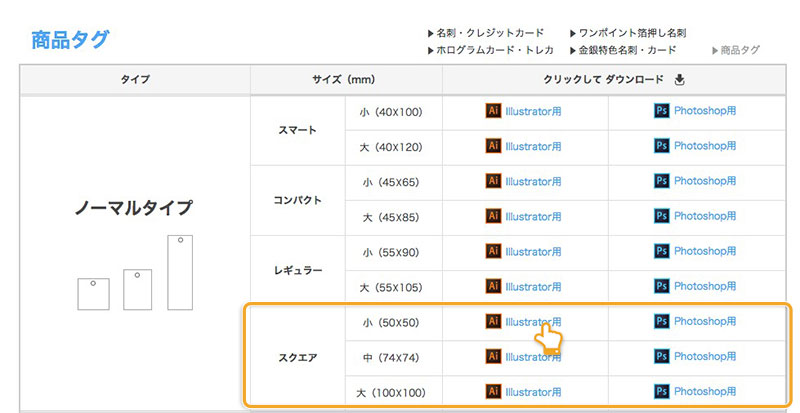Click the Ps icon in the 小(55X90) row

[x=661, y=251]
